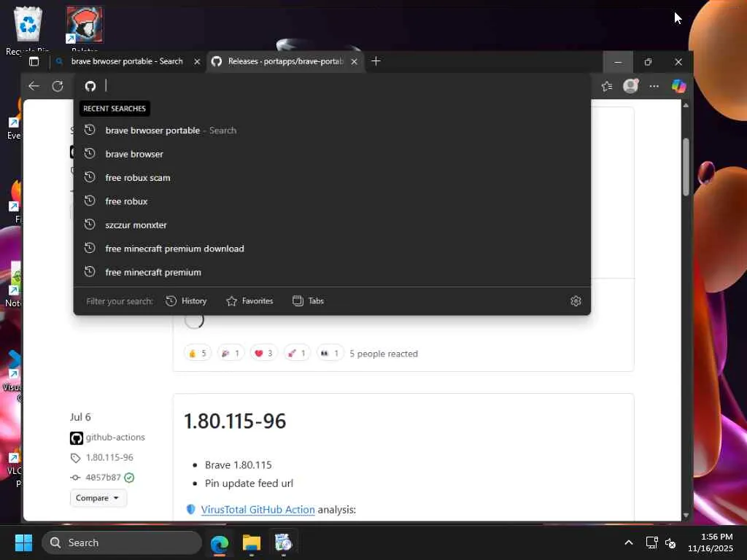Expand the Compare dropdown
This screenshot has width=747, height=560.
(x=98, y=497)
